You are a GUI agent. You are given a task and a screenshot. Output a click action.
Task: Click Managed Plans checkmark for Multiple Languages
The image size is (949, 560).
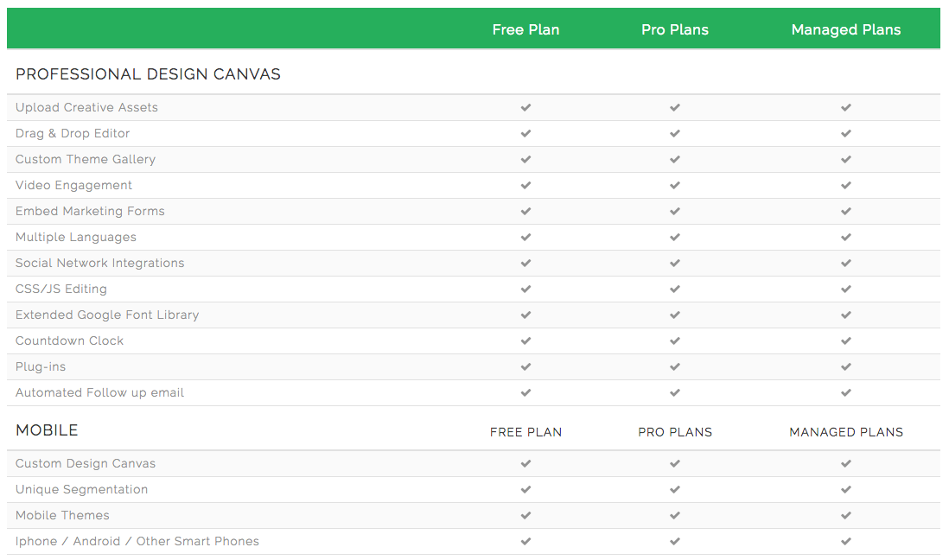846,238
